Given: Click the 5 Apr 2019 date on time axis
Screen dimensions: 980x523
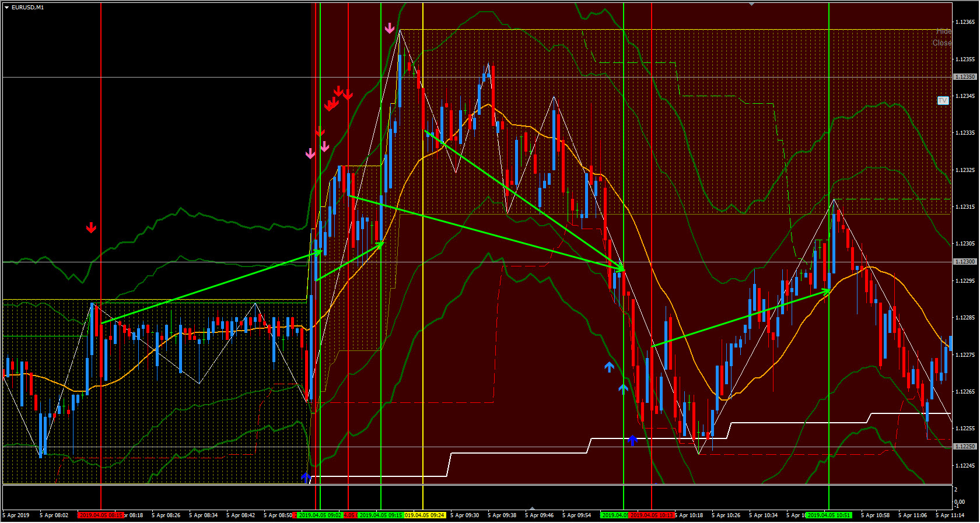Looking at the screenshot, I should 16,515.
